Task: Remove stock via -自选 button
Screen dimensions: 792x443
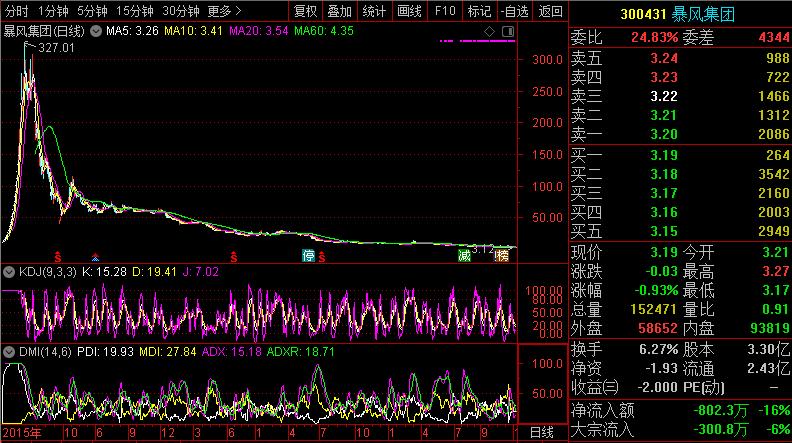Action: (x=515, y=11)
